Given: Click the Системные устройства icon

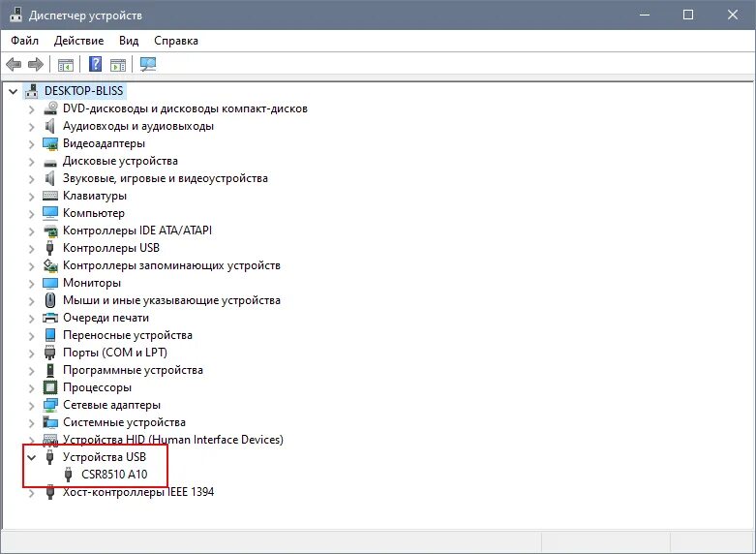Looking at the screenshot, I should tap(50, 422).
